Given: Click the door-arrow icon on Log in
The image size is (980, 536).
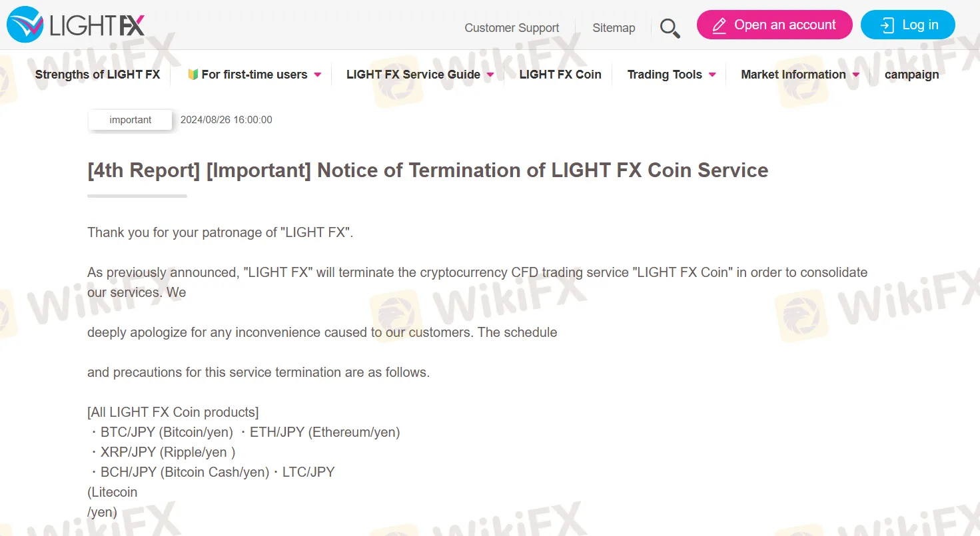Looking at the screenshot, I should click(x=887, y=26).
